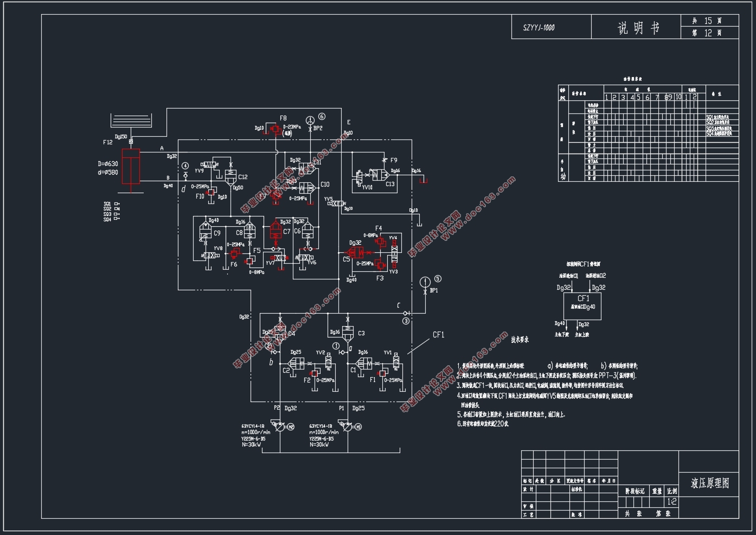Select the P1 hydraulic pump symbol
Viewport: 756px width, 535px height.
click(x=348, y=428)
